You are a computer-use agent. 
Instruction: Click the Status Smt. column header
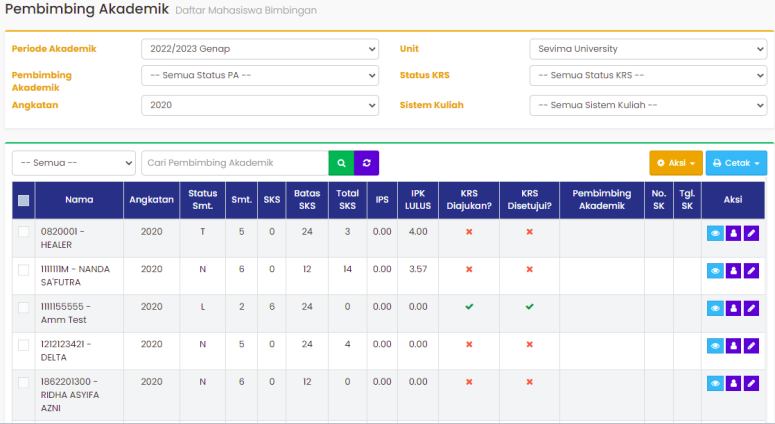(x=203, y=200)
